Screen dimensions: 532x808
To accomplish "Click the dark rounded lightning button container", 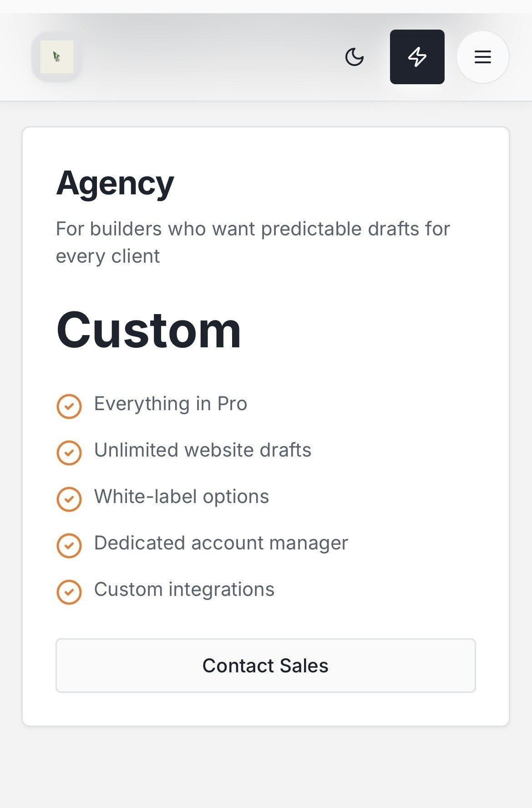I will coord(417,56).
